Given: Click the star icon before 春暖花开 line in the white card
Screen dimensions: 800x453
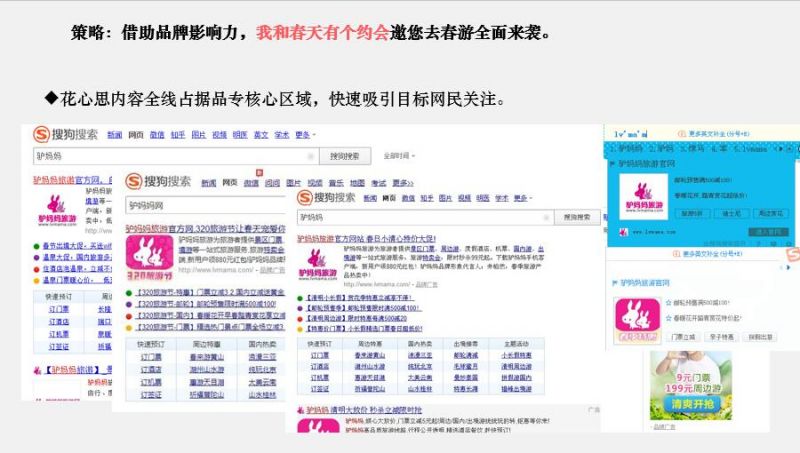Looking at the screenshot, I should tap(669, 318).
